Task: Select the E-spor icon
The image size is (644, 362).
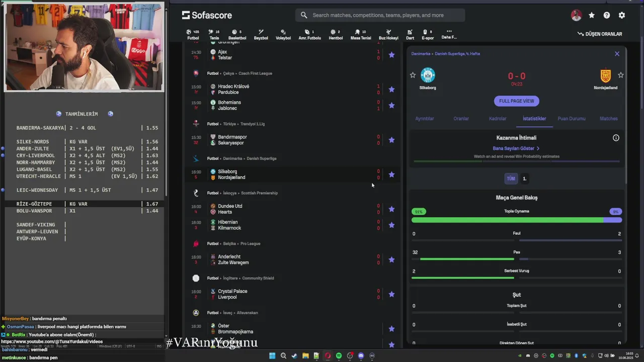Action: [428, 35]
